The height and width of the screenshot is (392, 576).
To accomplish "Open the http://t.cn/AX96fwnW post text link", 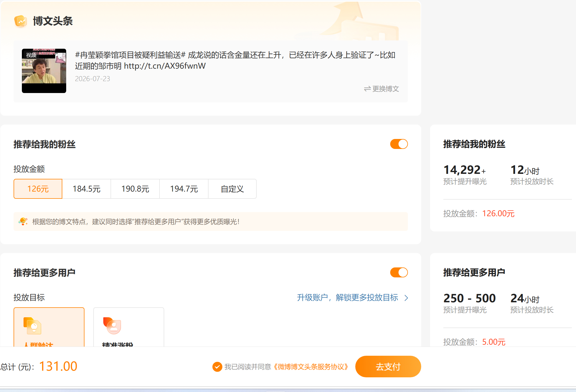I will 165,66.
